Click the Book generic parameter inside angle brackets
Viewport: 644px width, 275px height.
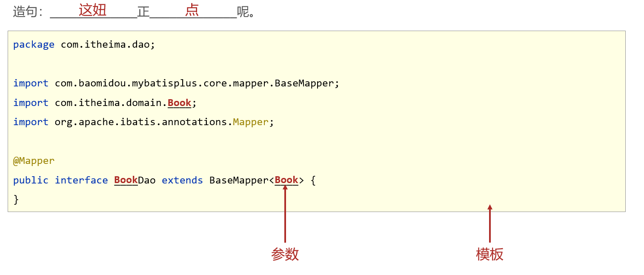coord(286,180)
